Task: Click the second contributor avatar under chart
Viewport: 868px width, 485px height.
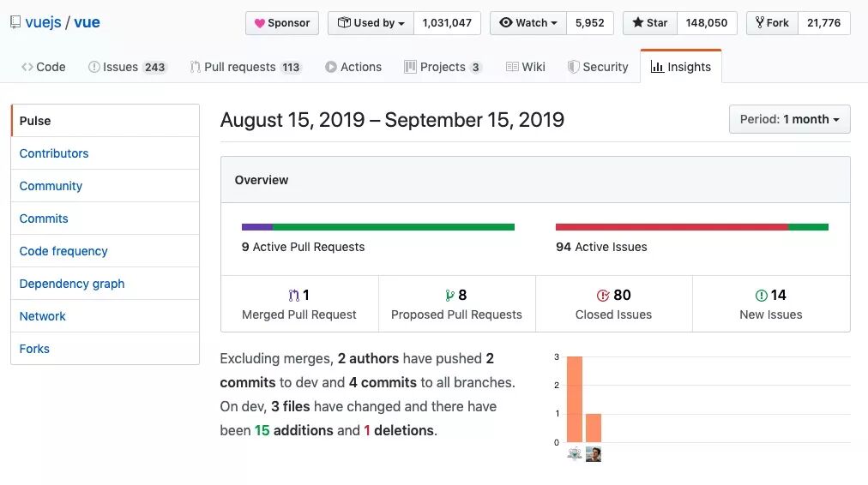Action: [x=594, y=454]
